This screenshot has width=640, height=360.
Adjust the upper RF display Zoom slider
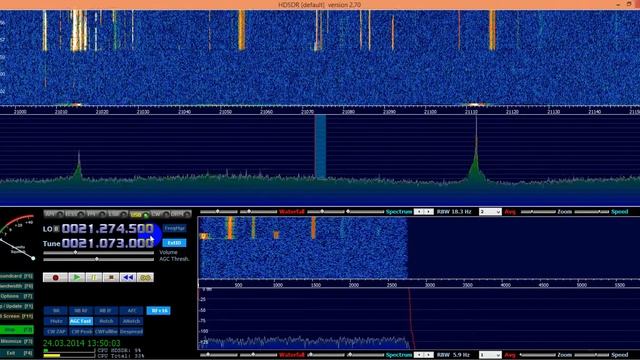point(538,212)
